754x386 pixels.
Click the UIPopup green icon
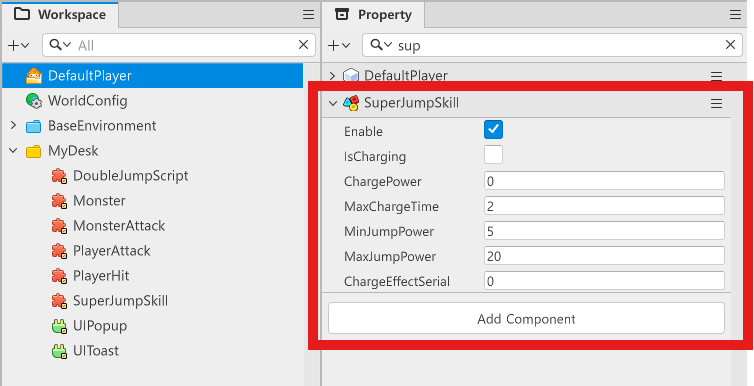pyautogui.click(x=59, y=326)
